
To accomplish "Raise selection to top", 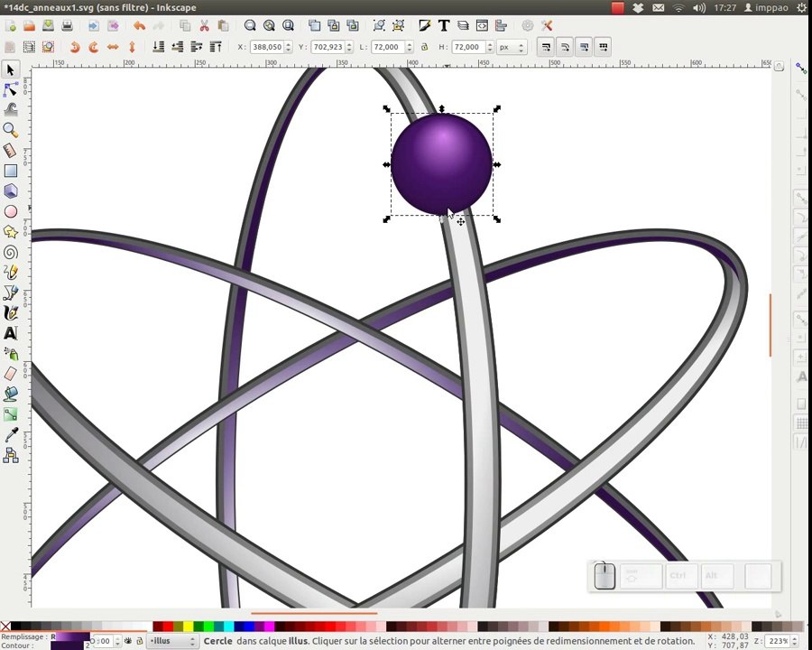I will (x=216, y=47).
